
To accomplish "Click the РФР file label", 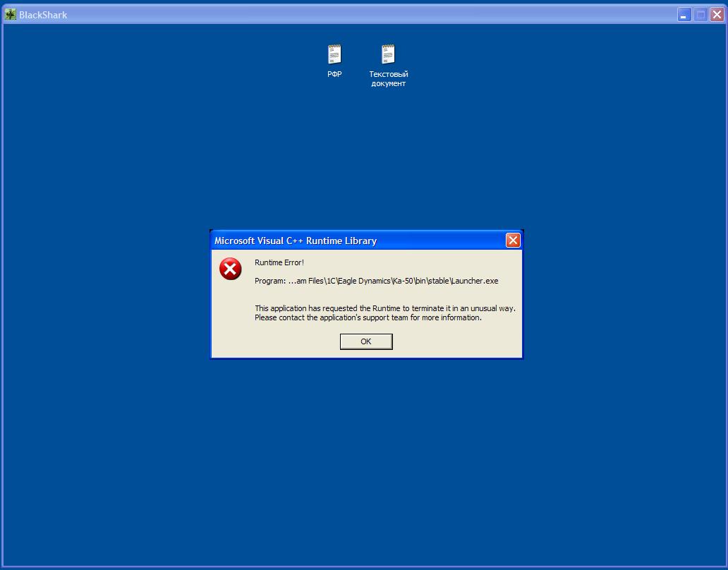I will 334,74.
